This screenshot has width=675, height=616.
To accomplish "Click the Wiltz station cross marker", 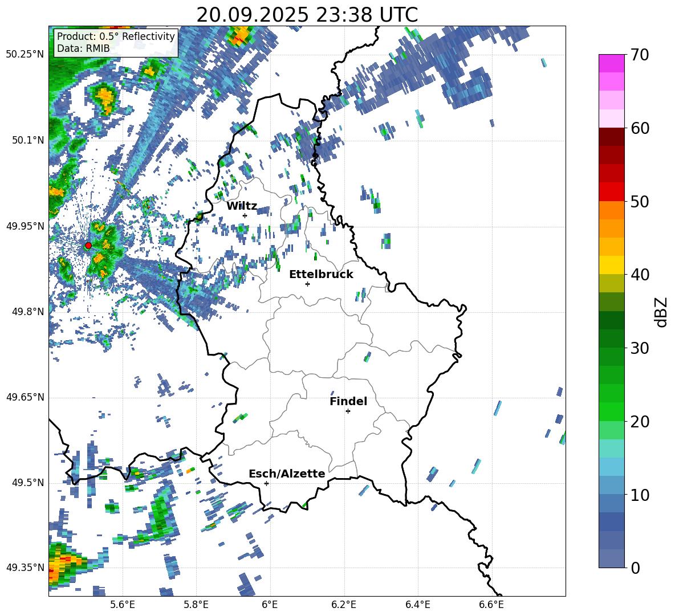I will (245, 215).
